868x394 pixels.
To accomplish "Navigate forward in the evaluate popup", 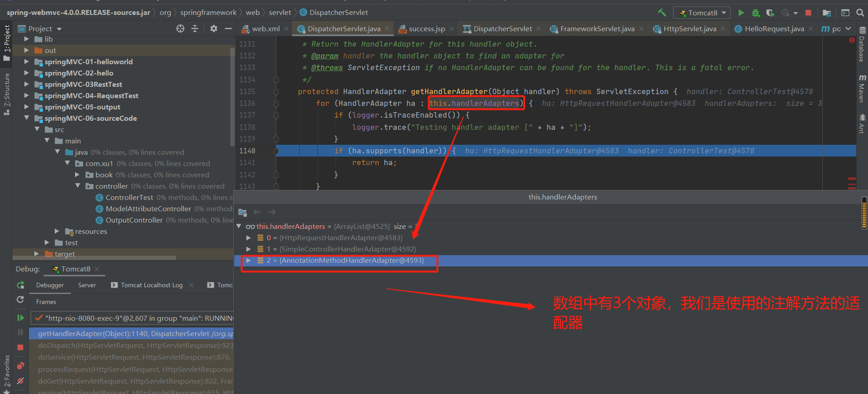I will pos(272,212).
